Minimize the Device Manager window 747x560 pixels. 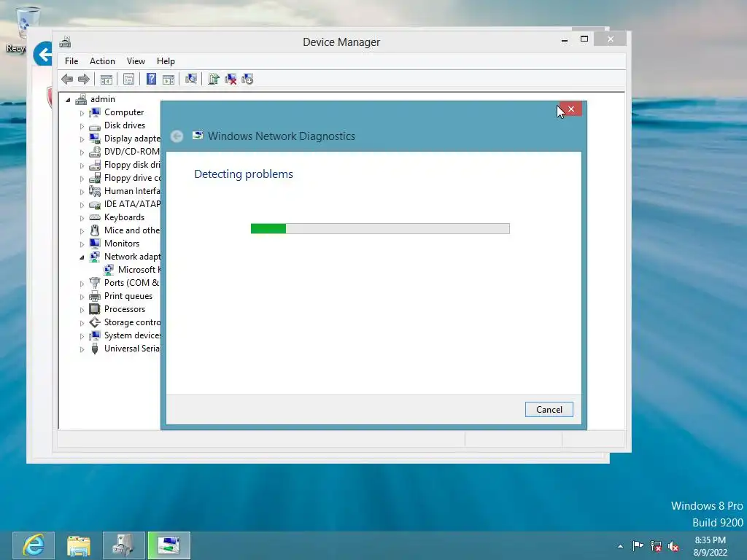click(565, 40)
